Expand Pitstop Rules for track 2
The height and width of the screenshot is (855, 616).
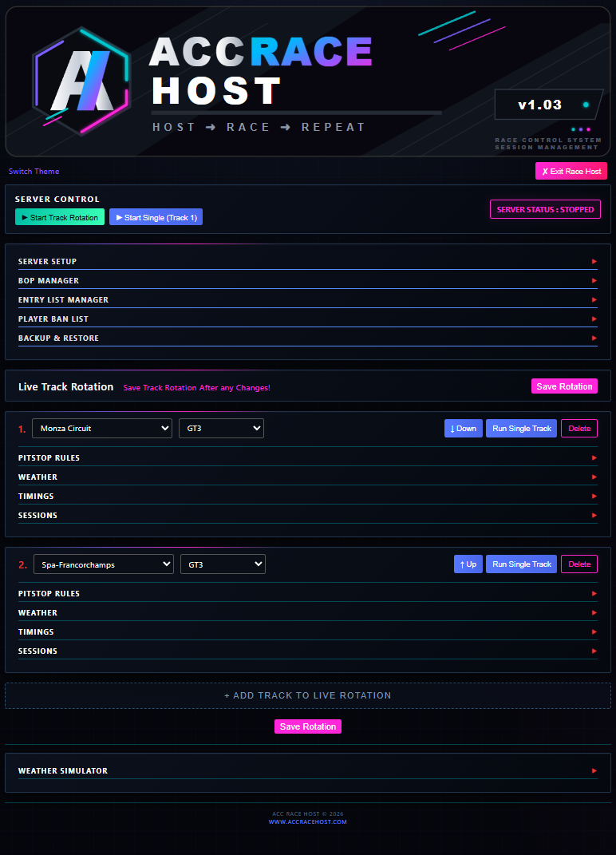pyautogui.click(x=307, y=594)
